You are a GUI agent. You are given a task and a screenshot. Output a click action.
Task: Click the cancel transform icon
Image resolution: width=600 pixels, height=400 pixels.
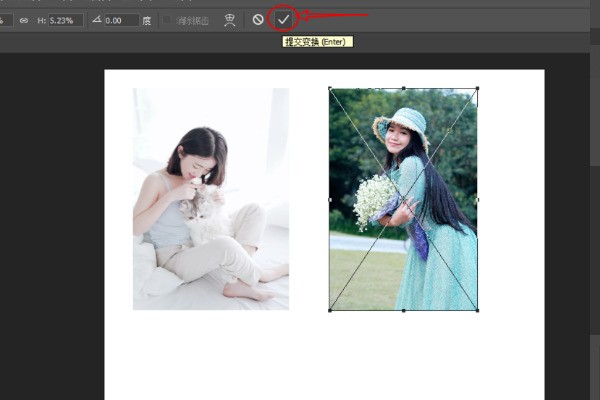(x=258, y=19)
